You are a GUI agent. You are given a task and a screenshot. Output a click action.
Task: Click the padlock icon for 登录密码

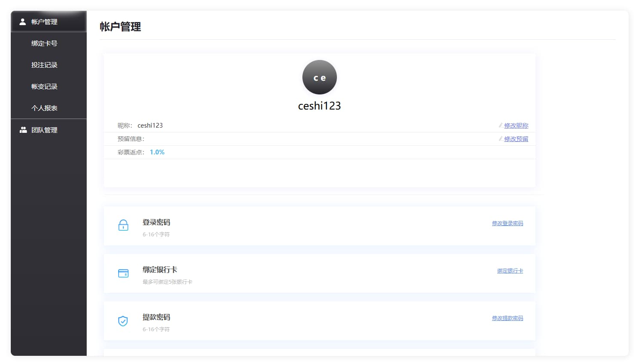pos(123,226)
